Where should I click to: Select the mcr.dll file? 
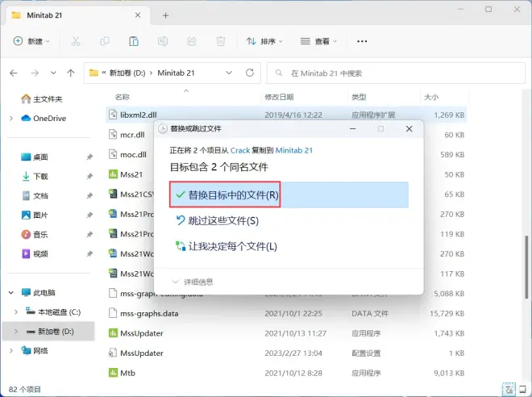click(x=132, y=135)
